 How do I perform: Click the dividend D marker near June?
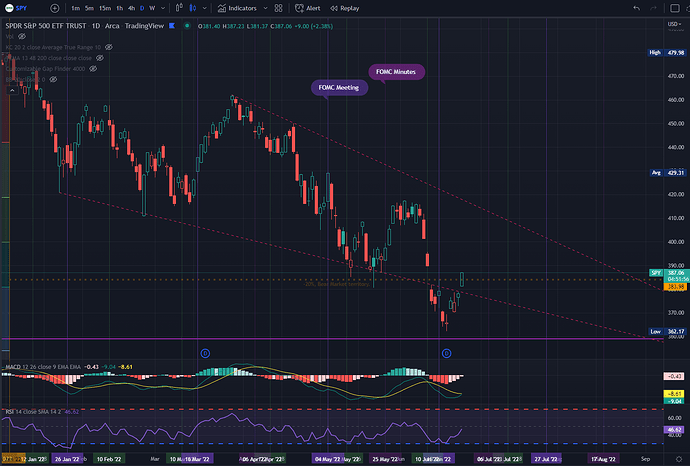447,353
